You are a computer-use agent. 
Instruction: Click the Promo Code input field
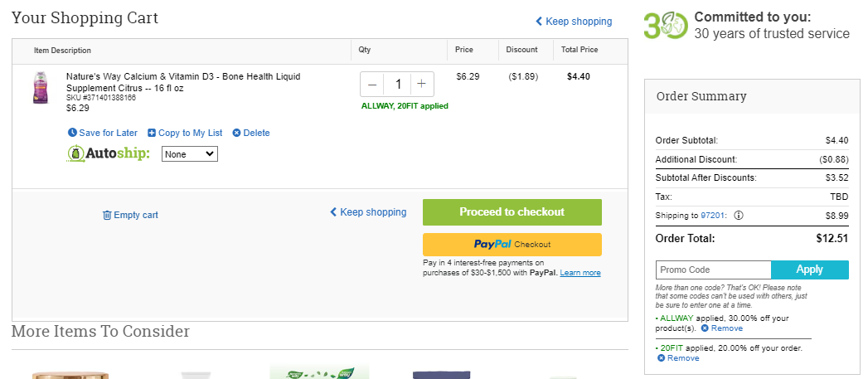point(714,270)
